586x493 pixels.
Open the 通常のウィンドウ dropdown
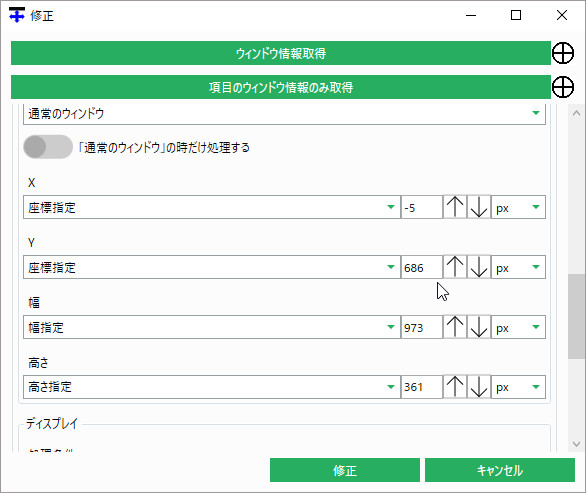point(284,114)
